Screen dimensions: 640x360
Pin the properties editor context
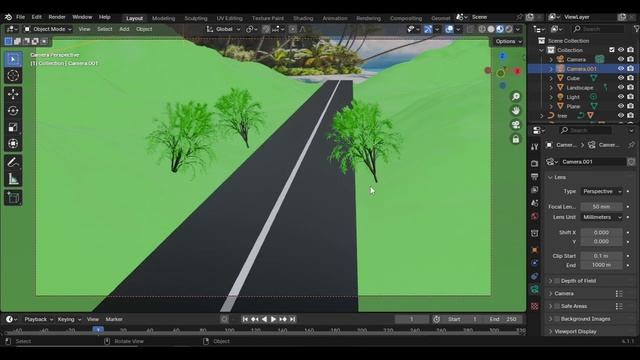tap(631, 145)
